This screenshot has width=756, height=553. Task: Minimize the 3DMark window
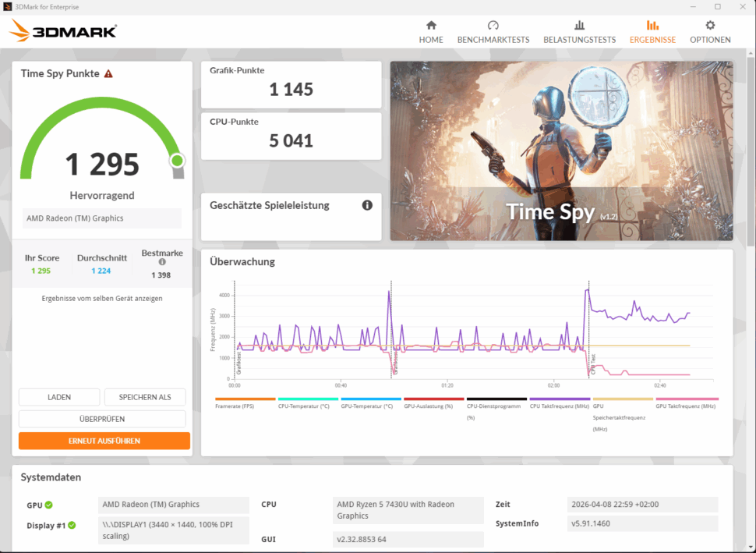click(x=693, y=7)
